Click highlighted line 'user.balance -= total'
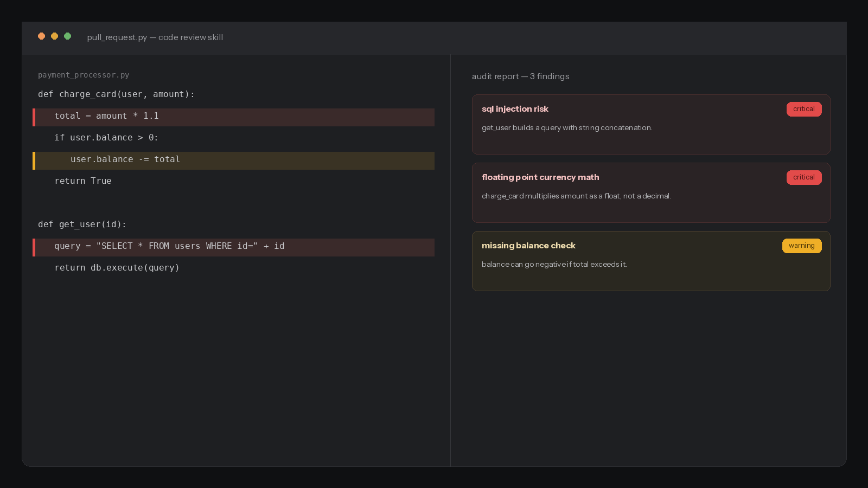 (x=233, y=160)
